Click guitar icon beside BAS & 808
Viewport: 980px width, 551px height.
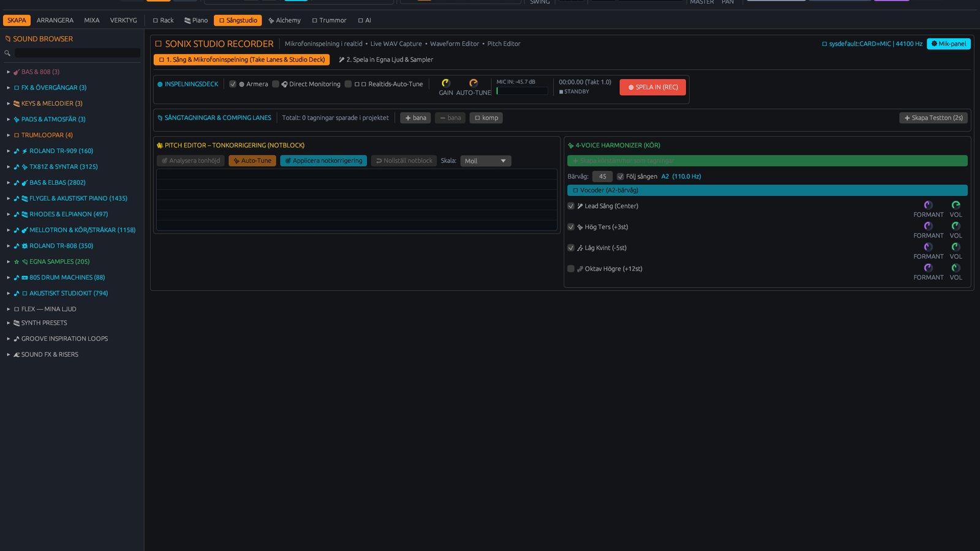click(17, 72)
